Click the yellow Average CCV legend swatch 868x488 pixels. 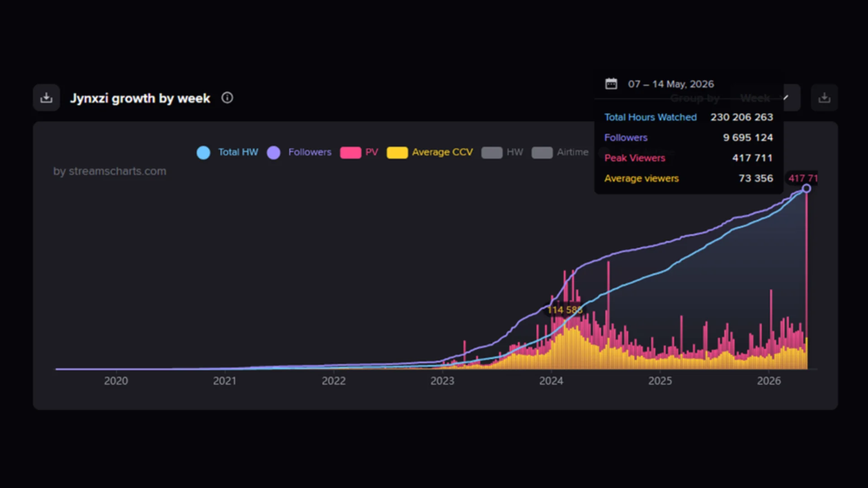tap(397, 153)
